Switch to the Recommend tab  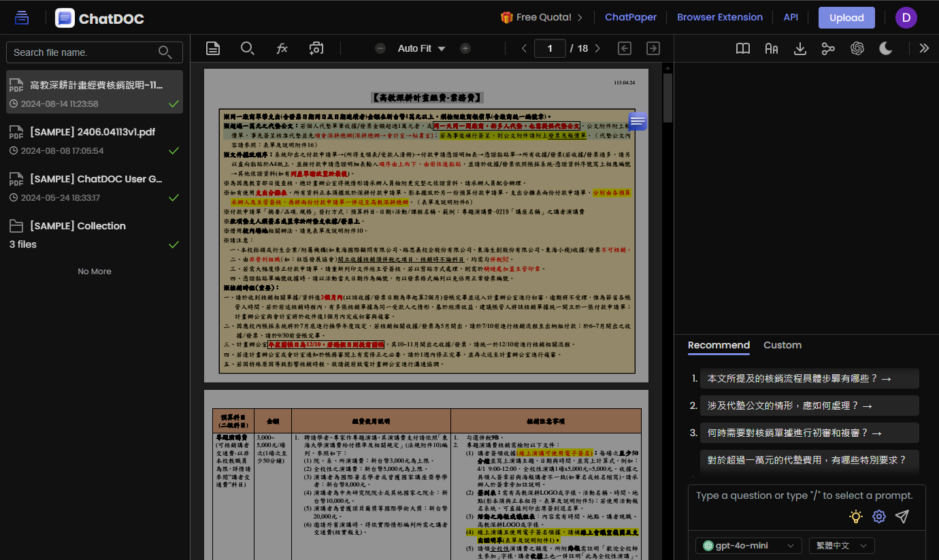click(719, 345)
